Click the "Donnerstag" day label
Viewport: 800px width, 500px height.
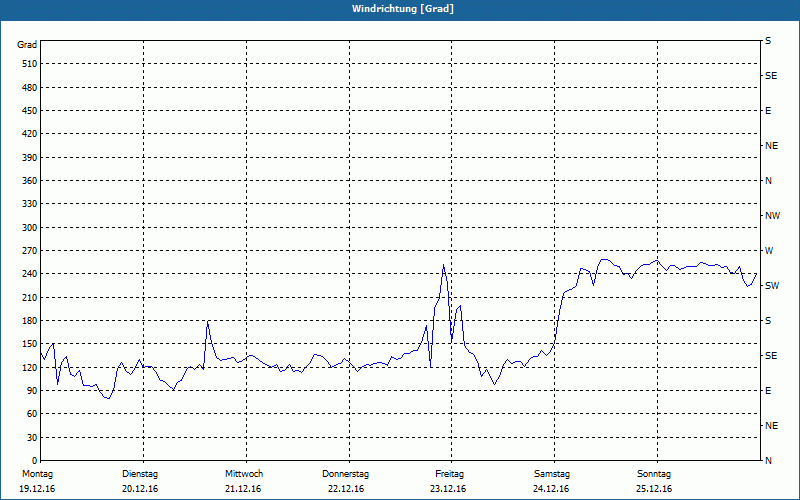pos(345,474)
